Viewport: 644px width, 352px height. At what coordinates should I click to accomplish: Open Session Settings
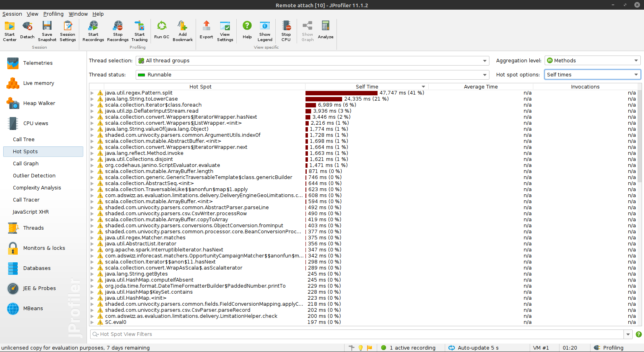coord(68,31)
